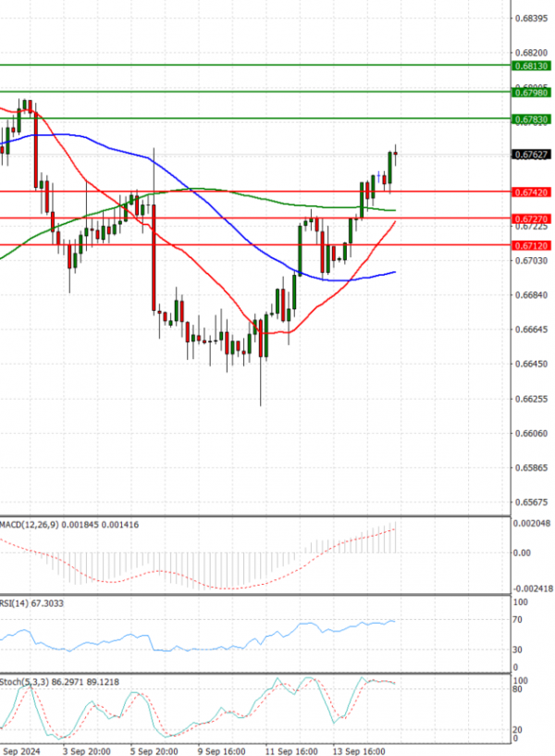Click the 0.65675 price scale value

point(531,502)
